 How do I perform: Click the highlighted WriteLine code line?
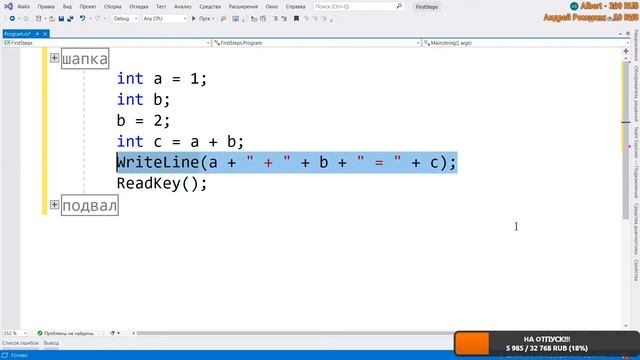(287, 162)
